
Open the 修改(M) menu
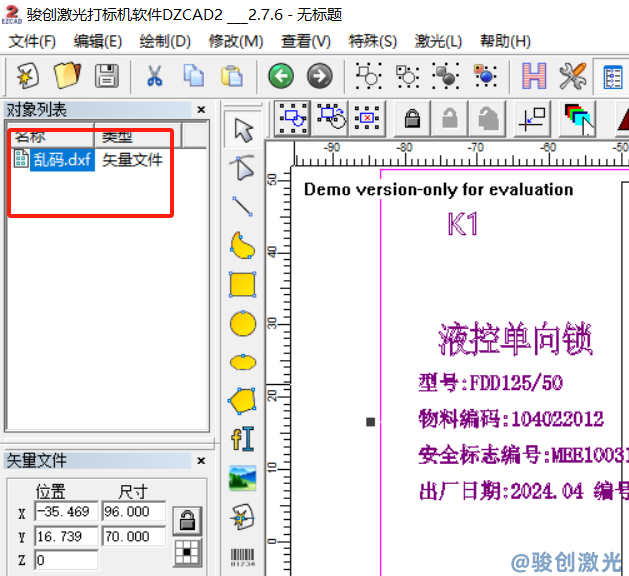[x=236, y=41]
